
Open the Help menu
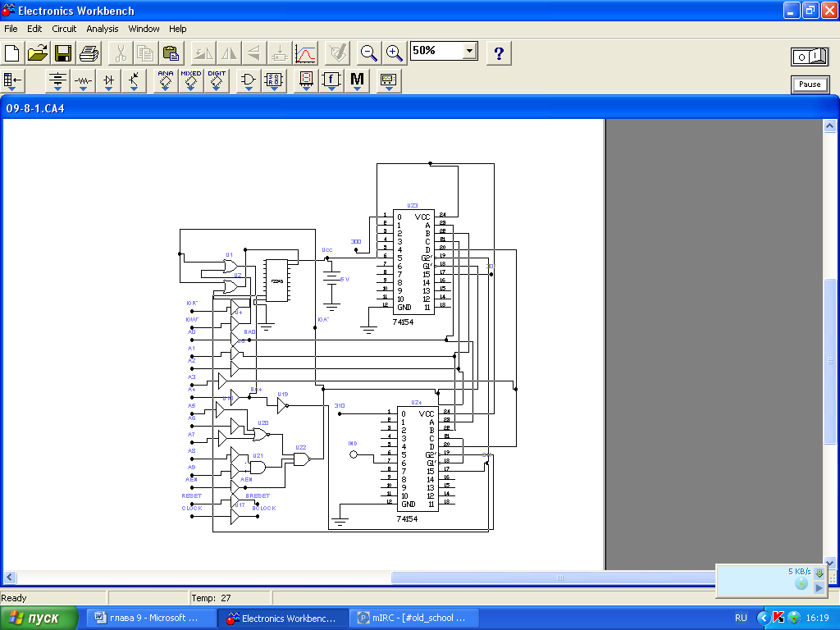177,29
